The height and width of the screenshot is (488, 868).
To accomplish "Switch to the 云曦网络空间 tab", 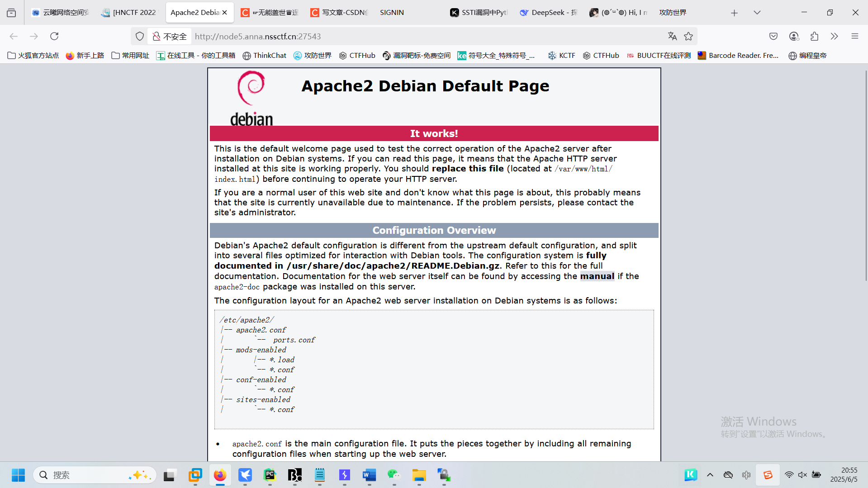I will [61, 13].
